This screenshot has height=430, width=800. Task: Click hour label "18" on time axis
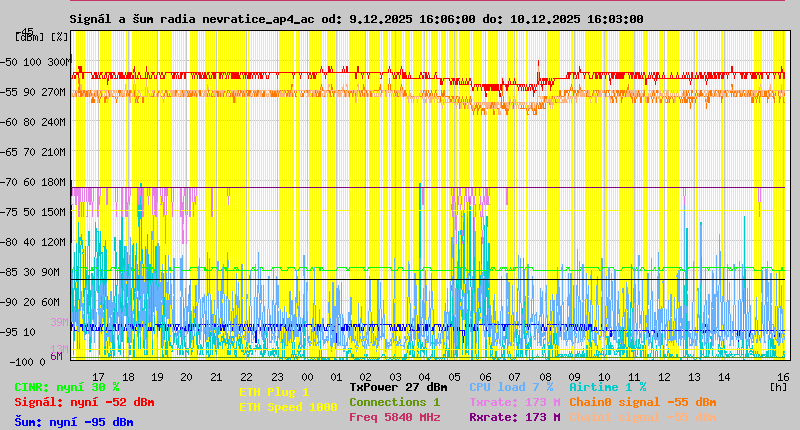(128, 377)
